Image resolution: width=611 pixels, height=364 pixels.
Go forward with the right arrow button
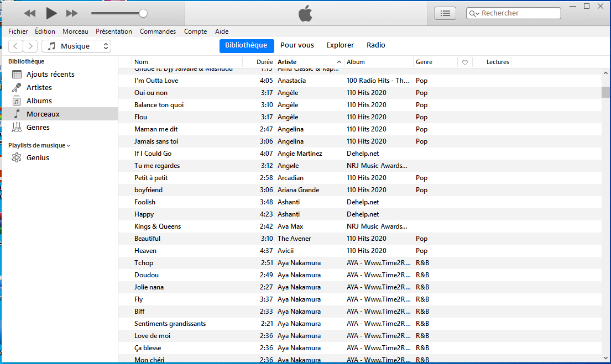click(x=30, y=46)
